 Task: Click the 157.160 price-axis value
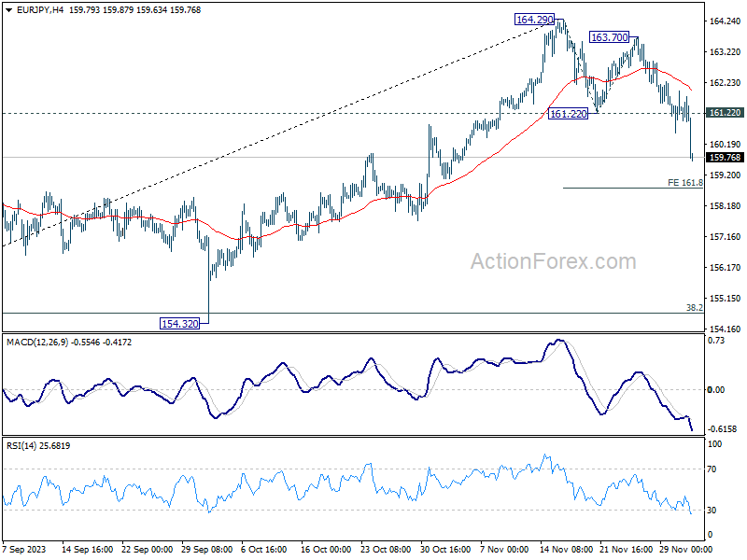[726, 237]
